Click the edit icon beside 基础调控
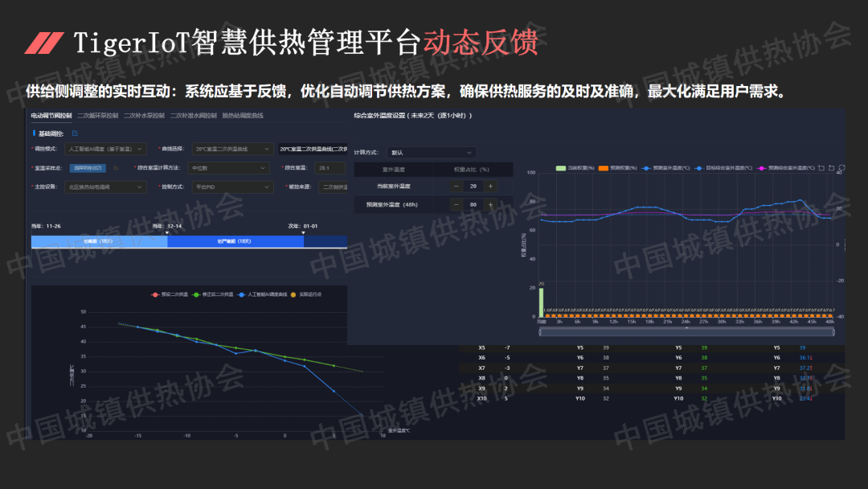This screenshot has height=489, width=868. point(75,134)
